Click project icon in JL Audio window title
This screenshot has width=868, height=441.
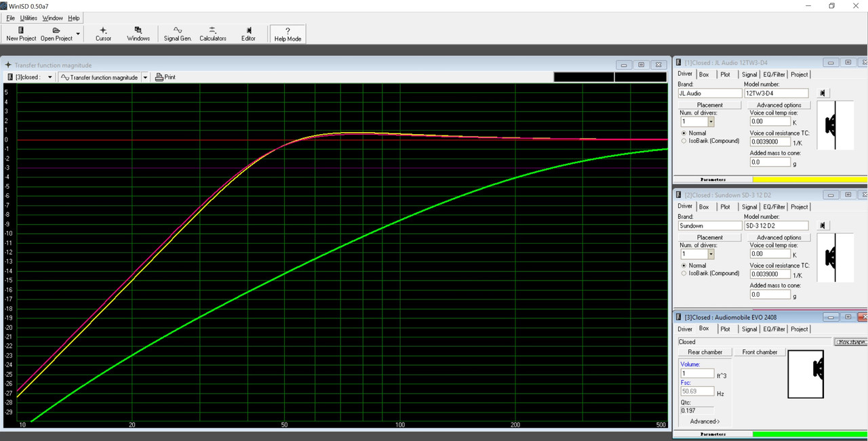[x=679, y=62]
